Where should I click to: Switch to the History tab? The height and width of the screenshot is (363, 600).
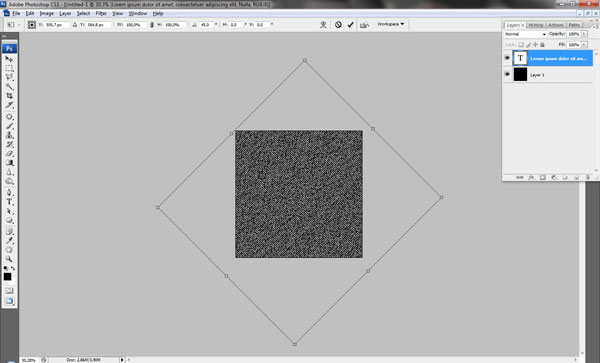pyautogui.click(x=536, y=25)
